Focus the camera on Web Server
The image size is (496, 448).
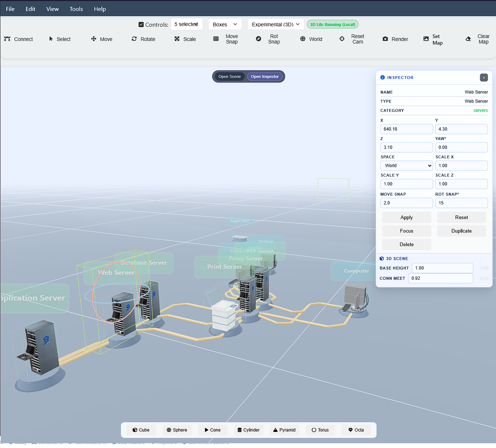point(406,231)
